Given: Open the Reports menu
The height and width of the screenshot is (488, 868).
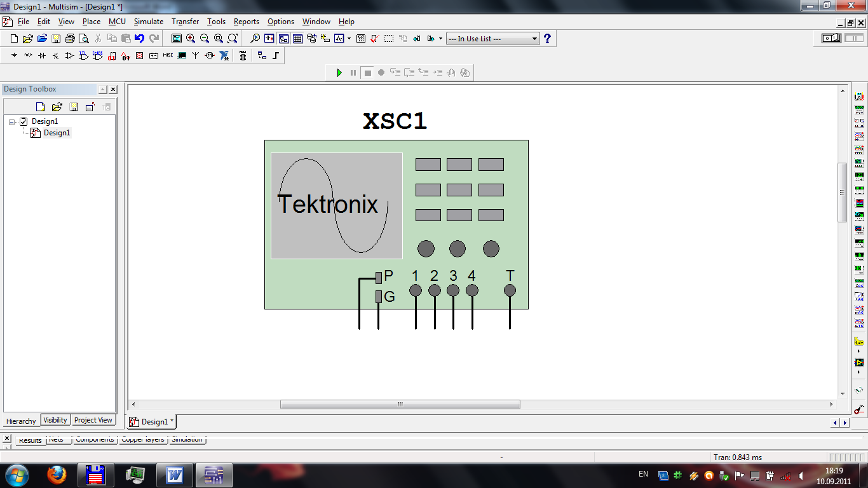Looking at the screenshot, I should click(247, 22).
